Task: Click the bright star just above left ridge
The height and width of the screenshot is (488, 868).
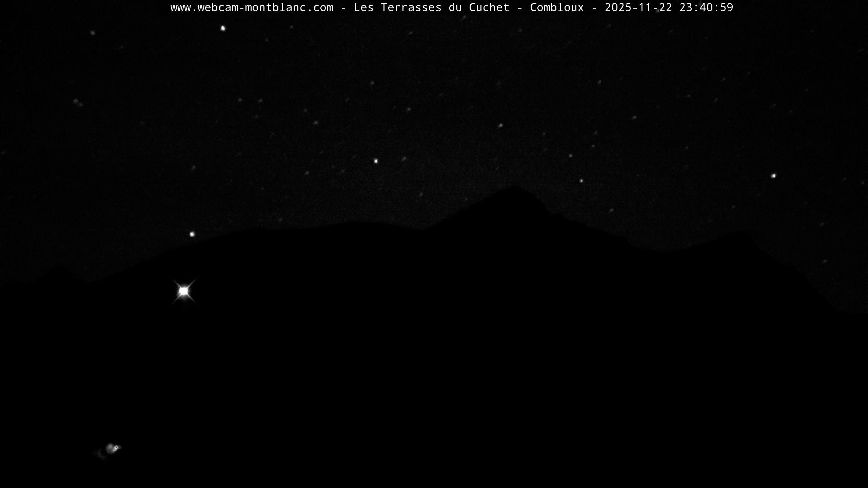Action: coord(192,234)
